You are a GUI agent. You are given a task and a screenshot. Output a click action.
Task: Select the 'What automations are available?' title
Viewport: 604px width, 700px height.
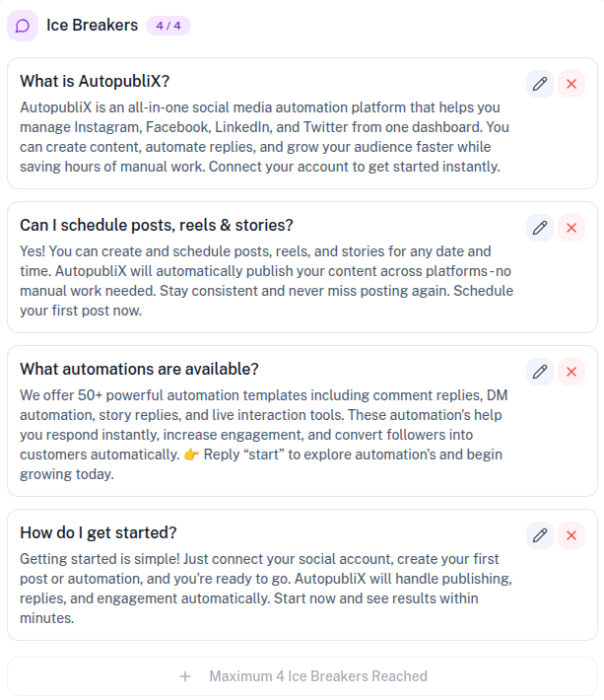(x=139, y=370)
